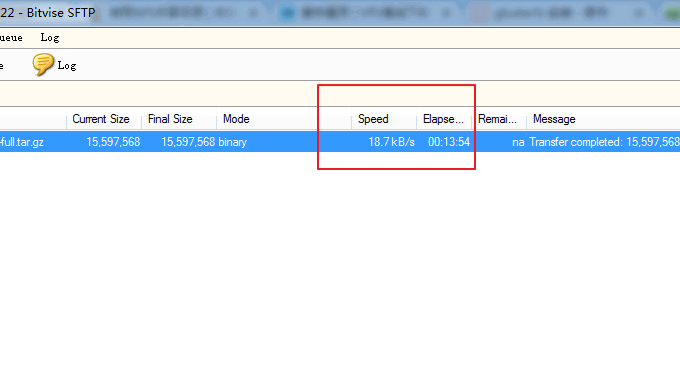Open the Log menu in menu bar

click(50, 38)
